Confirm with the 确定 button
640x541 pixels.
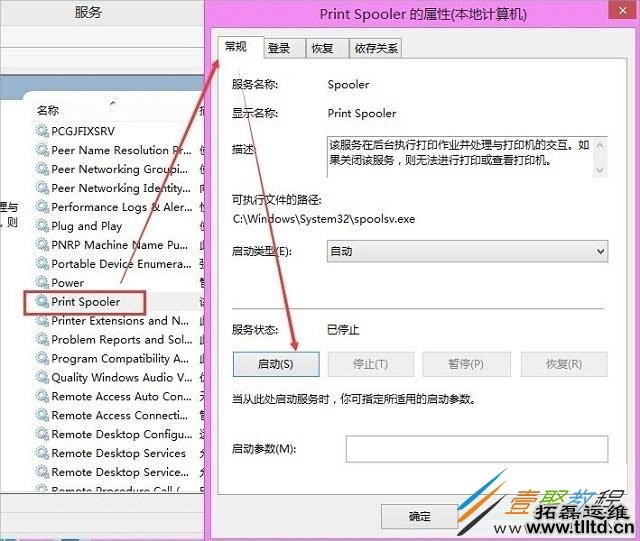click(420, 517)
